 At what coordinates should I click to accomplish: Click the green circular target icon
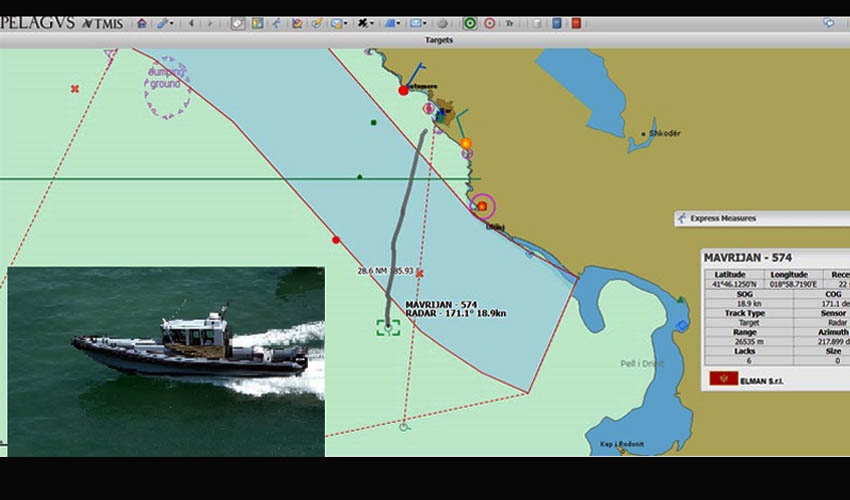point(470,23)
